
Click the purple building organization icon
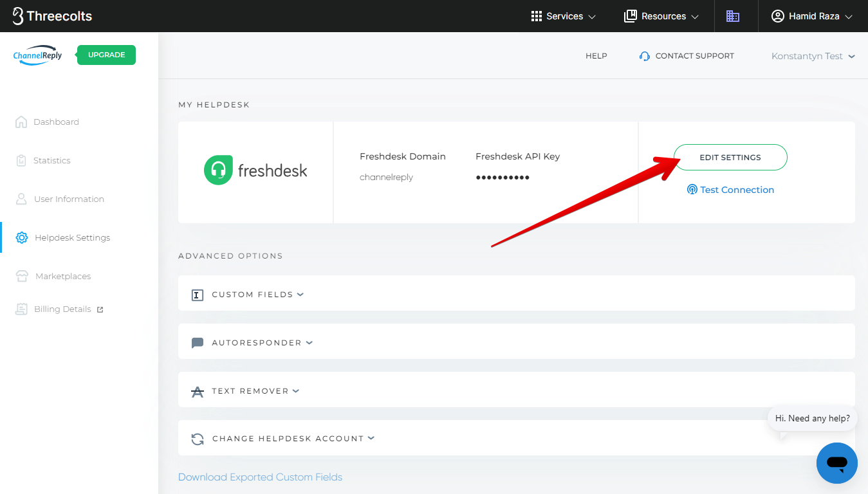733,16
